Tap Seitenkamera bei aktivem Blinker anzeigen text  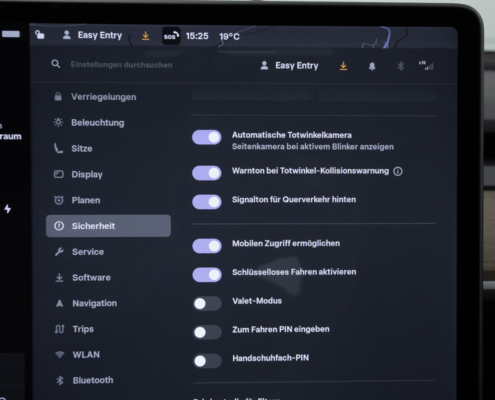pos(313,147)
